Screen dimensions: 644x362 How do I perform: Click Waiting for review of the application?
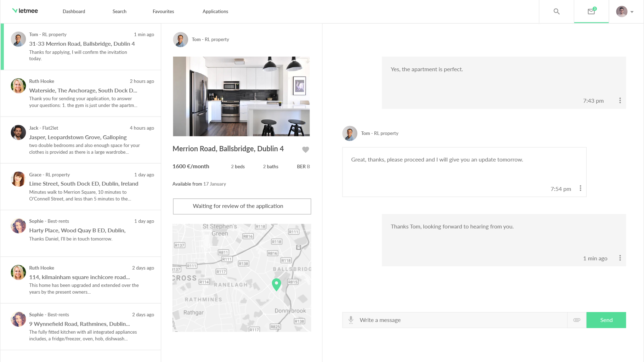[242, 206]
